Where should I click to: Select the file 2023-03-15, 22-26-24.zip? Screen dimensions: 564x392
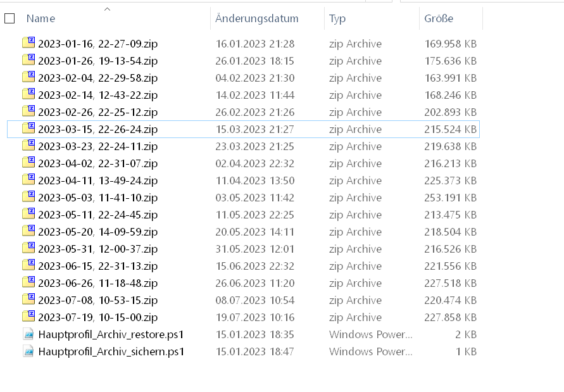[97, 129]
